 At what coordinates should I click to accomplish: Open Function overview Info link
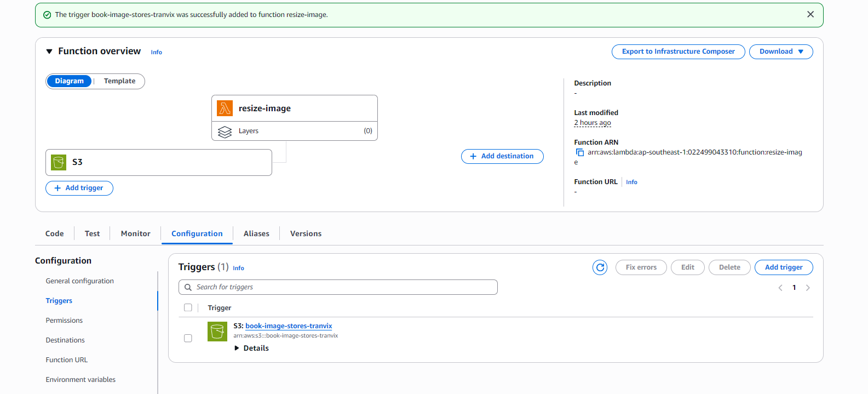coord(157,52)
